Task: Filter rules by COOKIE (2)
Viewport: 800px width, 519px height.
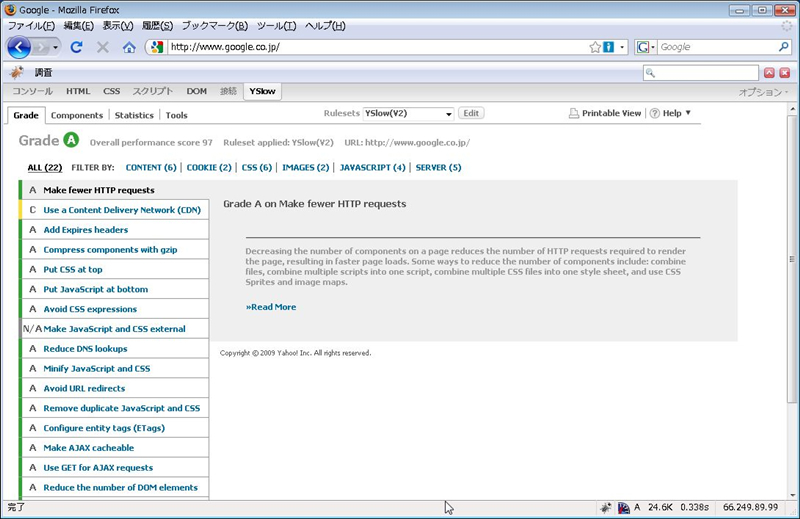Action: click(x=209, y=167)
